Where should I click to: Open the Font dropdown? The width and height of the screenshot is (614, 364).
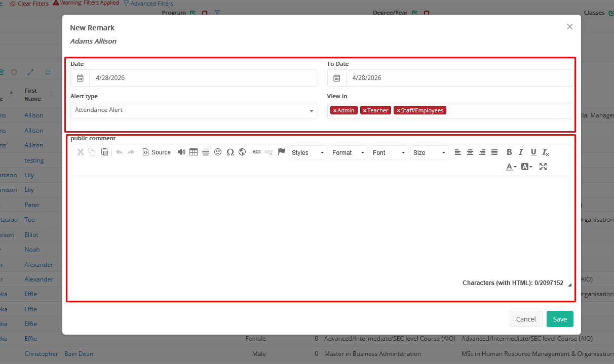(x=389, y=152)
